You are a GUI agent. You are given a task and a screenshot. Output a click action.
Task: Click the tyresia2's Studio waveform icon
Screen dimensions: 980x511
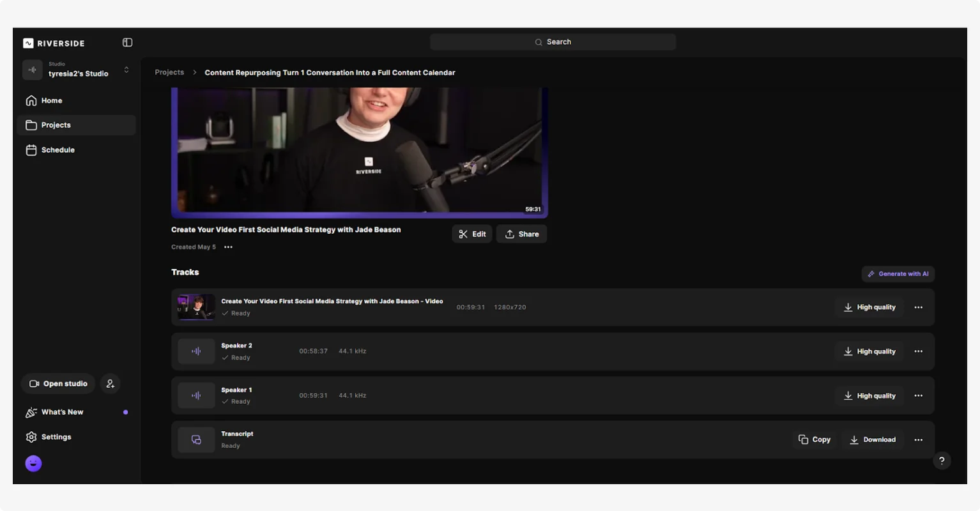[33, 70]
